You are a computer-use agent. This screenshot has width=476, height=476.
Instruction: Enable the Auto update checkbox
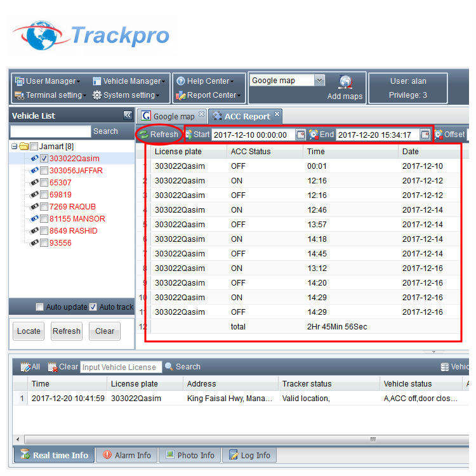[39, 307]
